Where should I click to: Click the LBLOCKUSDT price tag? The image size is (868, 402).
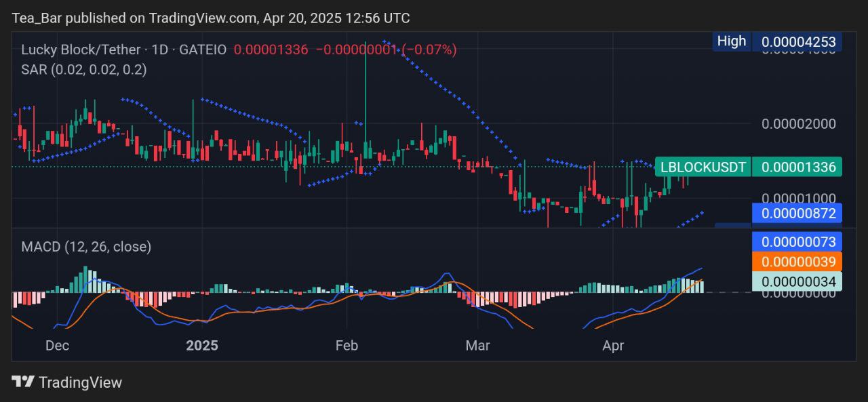click(x=703, y=167)
